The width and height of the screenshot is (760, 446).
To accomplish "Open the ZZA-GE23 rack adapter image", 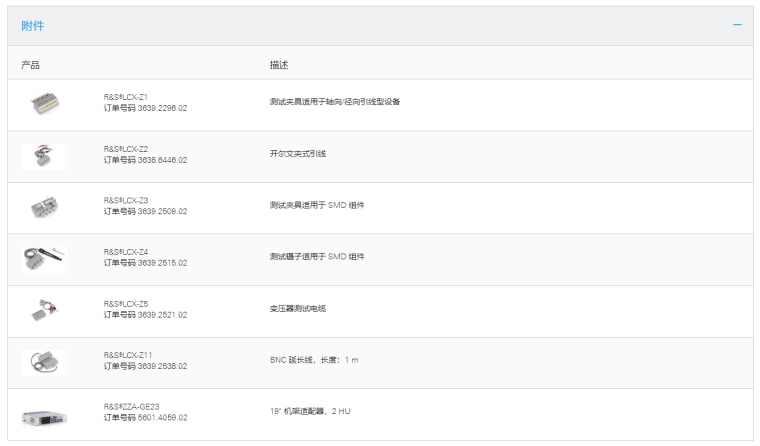I will coord(44,413).
